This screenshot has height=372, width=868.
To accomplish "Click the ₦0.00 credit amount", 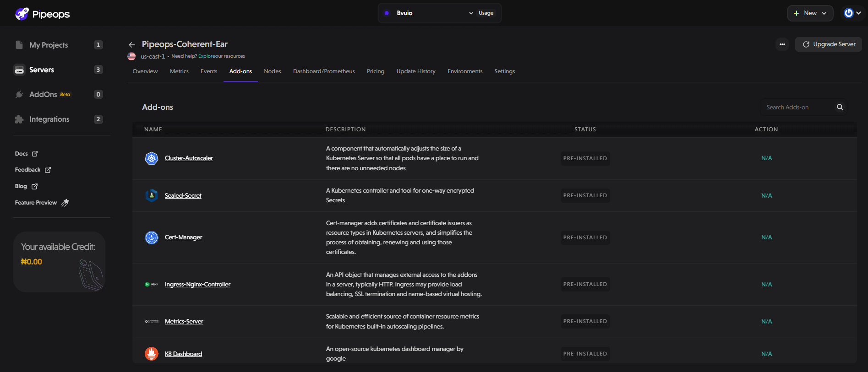I will click(32, 262).
